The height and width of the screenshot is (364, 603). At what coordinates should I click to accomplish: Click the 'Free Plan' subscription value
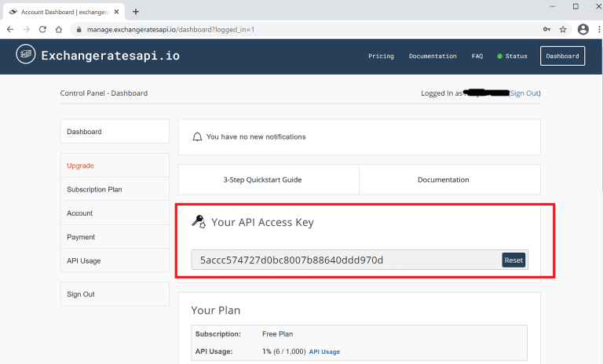click(x=277, y=334)
